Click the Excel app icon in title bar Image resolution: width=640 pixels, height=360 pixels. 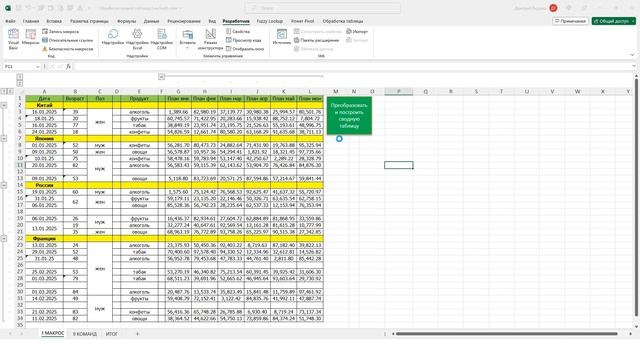tap(8, 8)
